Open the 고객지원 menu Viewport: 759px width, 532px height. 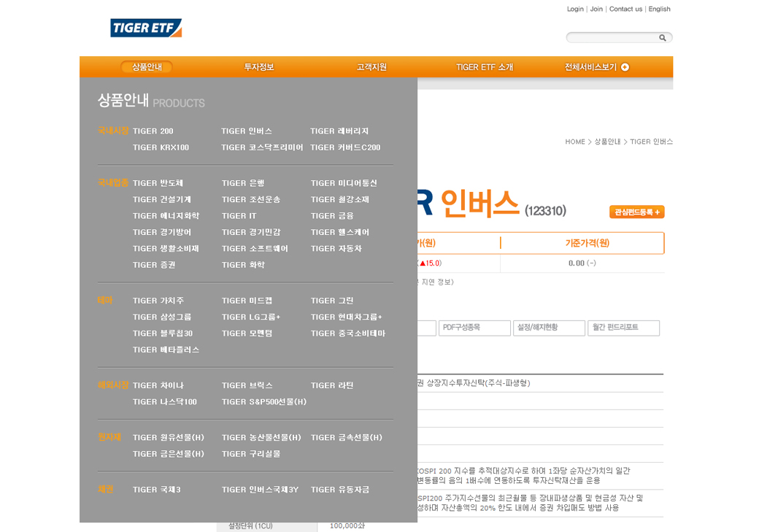[x=371, y=67]
